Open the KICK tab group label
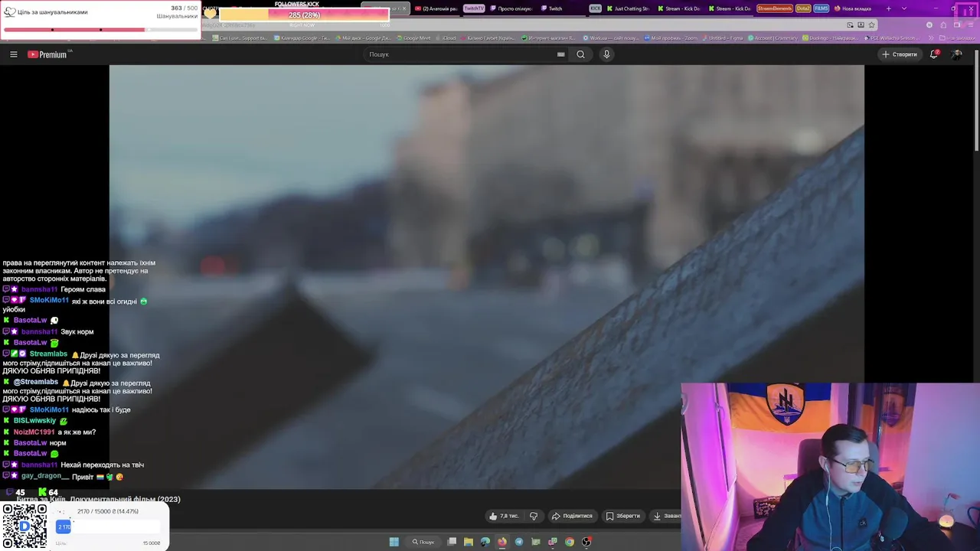 595,8
